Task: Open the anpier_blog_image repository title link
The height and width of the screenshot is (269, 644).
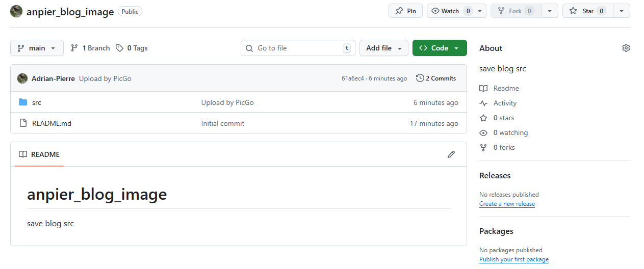Action: pos(70,12)
